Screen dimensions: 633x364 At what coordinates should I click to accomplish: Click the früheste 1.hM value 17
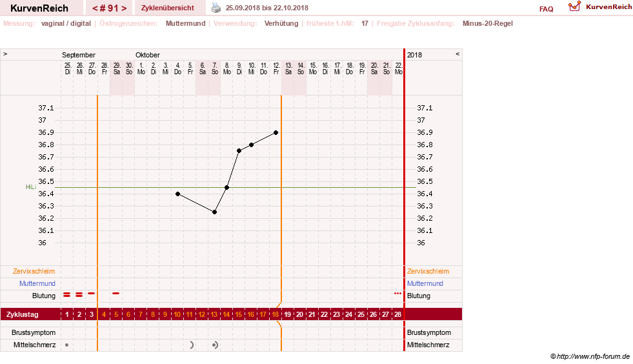(365, 23)
